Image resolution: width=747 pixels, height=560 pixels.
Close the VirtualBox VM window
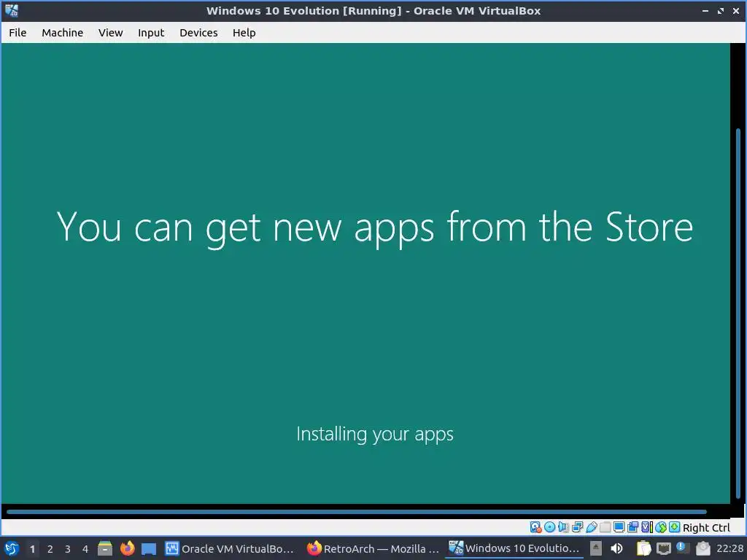736,10
